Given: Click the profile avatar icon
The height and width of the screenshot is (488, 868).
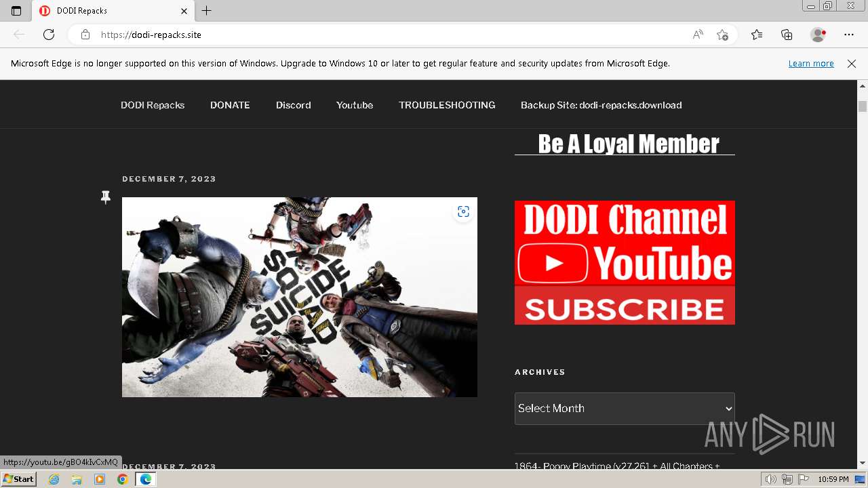Looking at the screenshot, I should tap(818, 35).
